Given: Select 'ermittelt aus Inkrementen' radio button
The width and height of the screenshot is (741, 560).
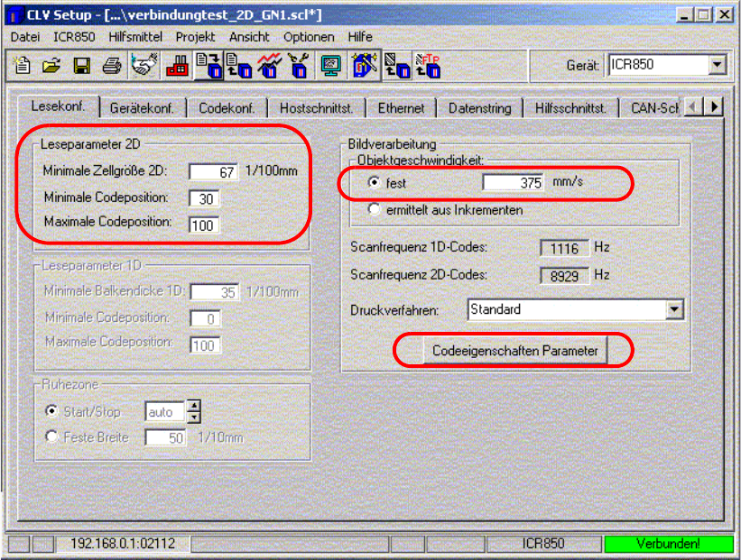Looking at the screenshot, I should (x=374, y=208).
